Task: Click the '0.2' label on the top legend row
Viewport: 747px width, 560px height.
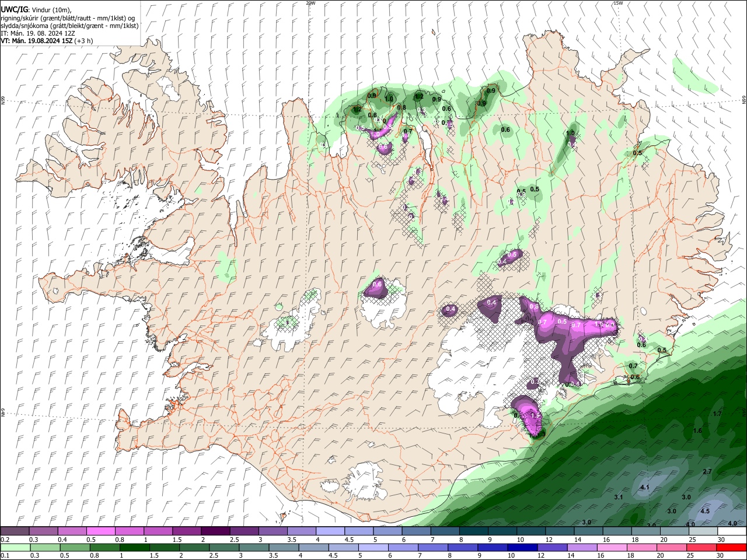Action: [x=4, y=540]
